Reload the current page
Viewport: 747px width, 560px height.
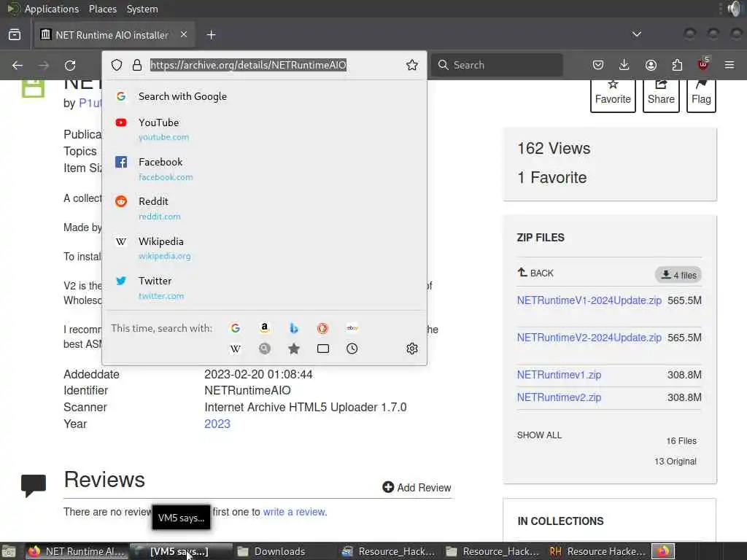[x=70, y=65]
